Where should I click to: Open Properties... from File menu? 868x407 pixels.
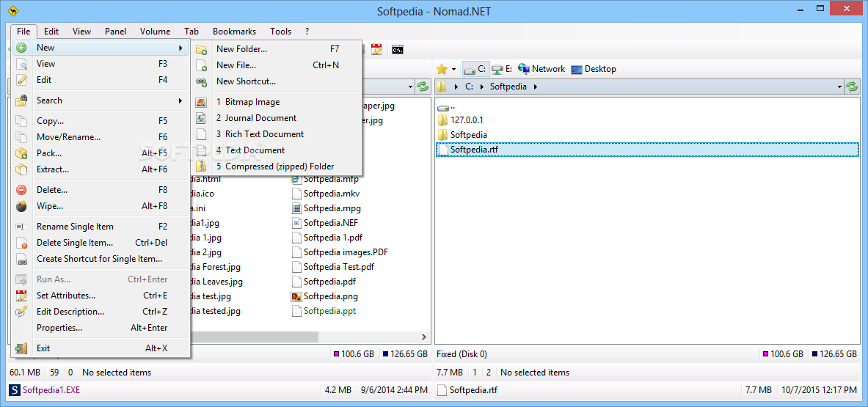101,328
